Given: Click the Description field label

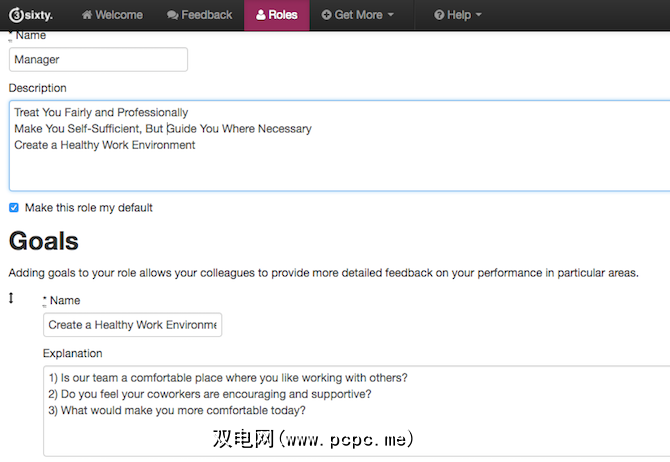Looking at the screenshot, I should [x=37, y=88].
